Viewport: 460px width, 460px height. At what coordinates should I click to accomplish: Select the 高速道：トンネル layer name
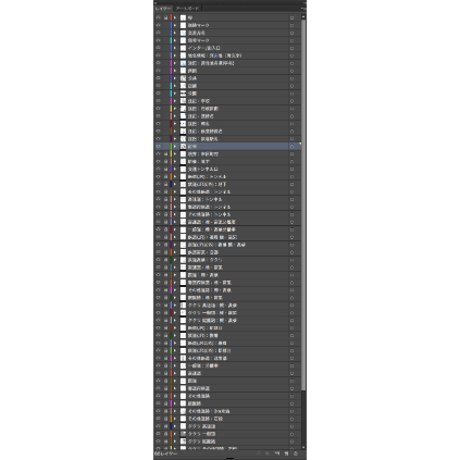coord(205,199)
